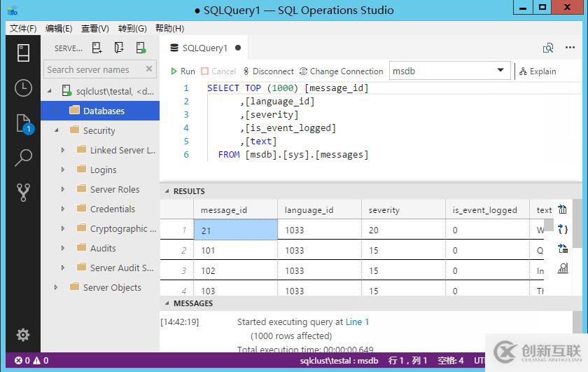
Task: Click the New Connection server icon
Action: point(97,48)
